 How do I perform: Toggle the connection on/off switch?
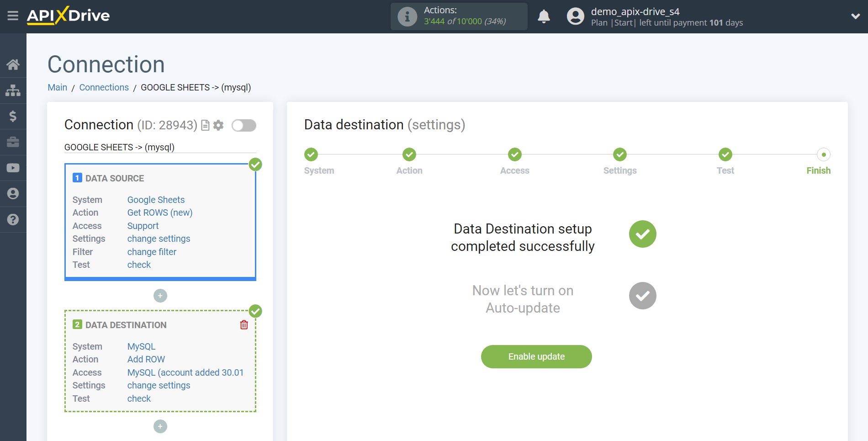tap(244, 125)
